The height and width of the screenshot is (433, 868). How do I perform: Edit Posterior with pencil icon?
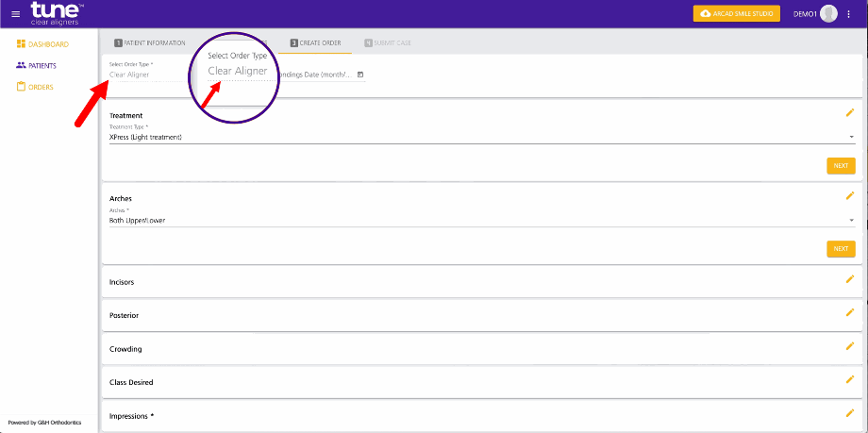(x=850, y=312)
